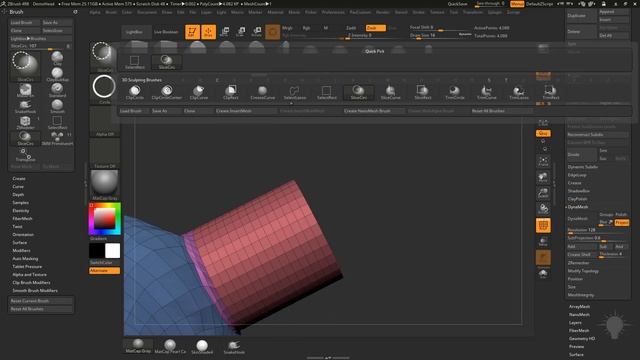Expand the Depth section in Brush palette
640x360 pixels.
(x=18, y=195)
